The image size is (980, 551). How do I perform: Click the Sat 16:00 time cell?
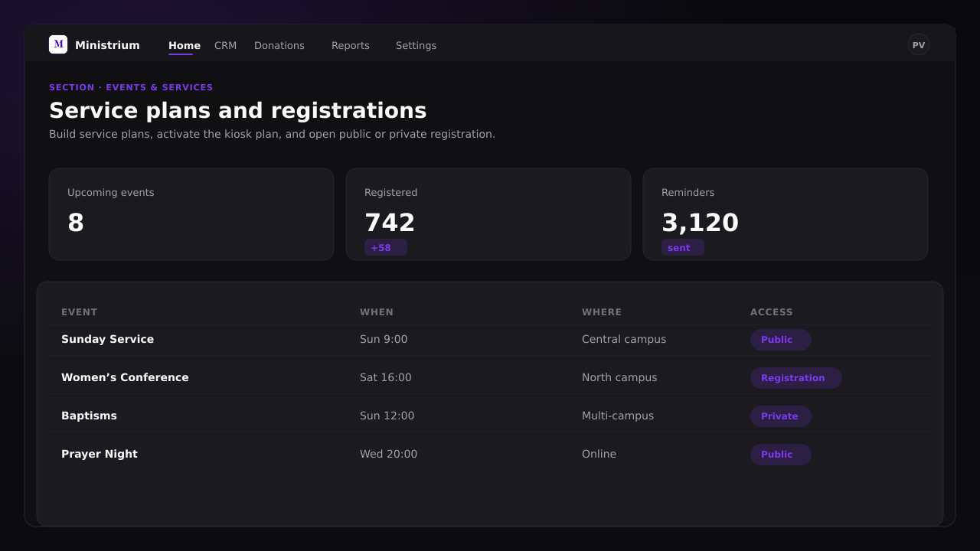coord(386,377)
